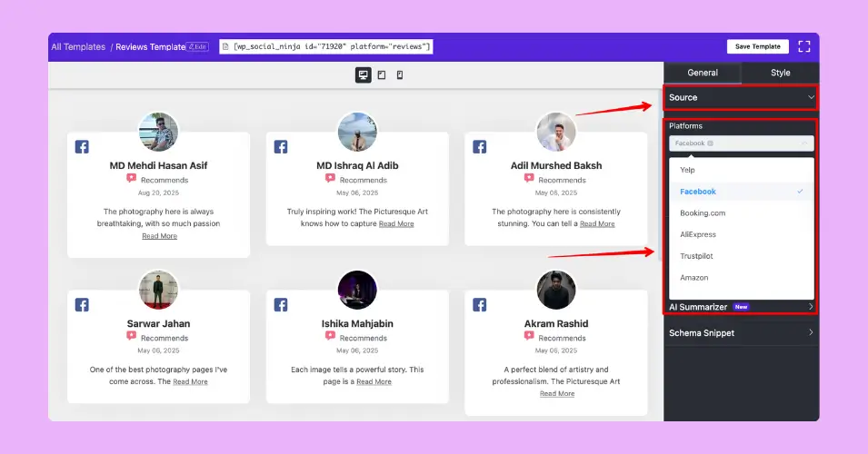Open Adil Murshed Baksh's profile photo
This screenshot has height=454, width=868.
coord(555,132)
